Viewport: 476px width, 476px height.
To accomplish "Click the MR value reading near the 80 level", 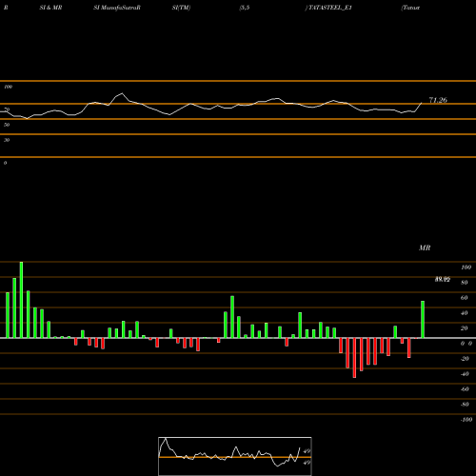I will pos(443,280).
